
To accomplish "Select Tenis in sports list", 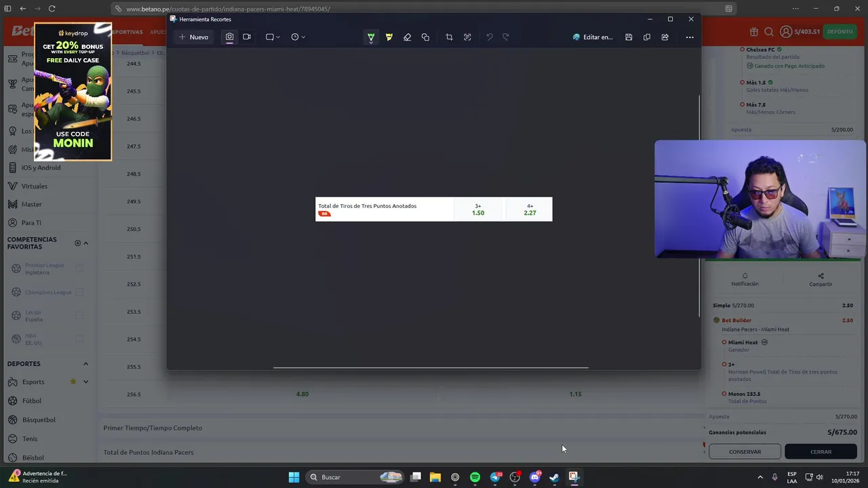I will tap(30, 439).
